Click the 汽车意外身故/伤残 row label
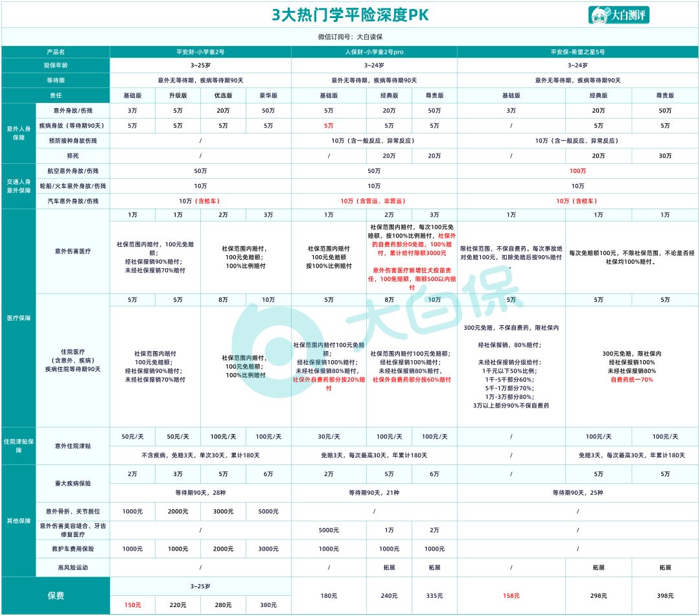This screenshot has height=616, width=700. (73, 201)
